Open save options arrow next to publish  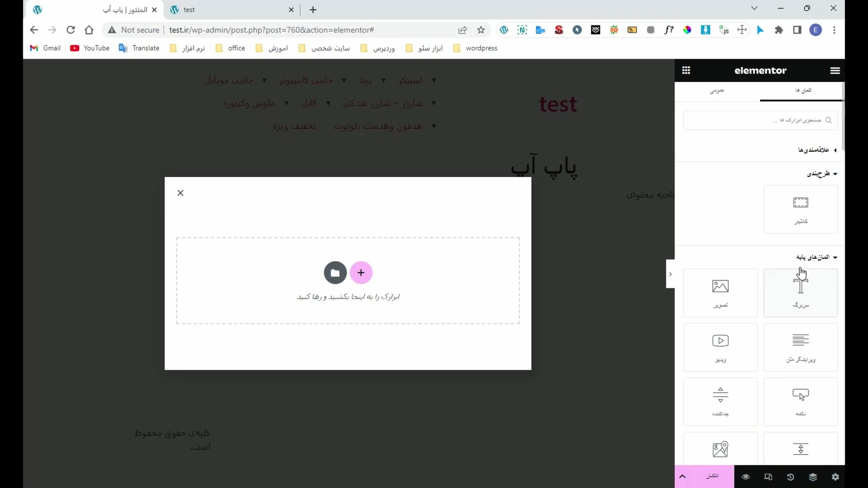point(682,476)
